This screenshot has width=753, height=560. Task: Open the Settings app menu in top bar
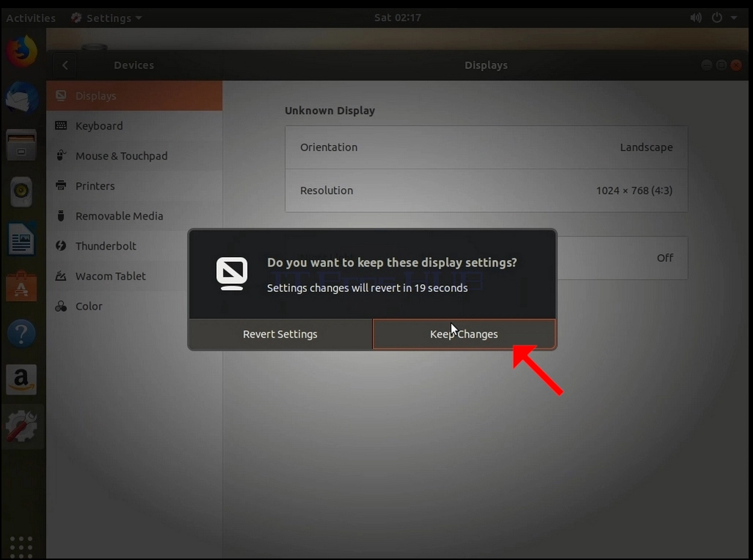point(107,18)
